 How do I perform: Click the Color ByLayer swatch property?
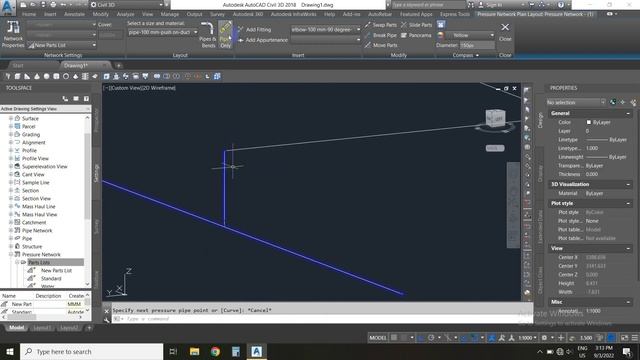point(589,122)
